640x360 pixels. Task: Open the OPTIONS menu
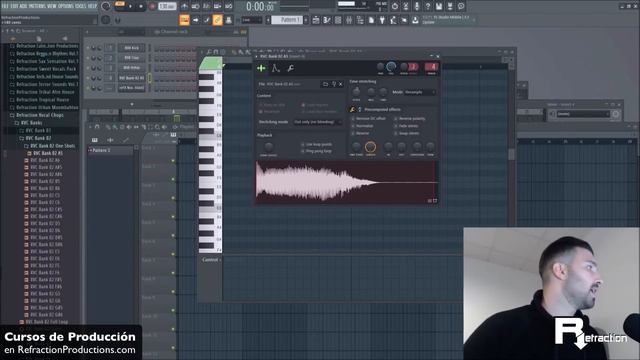[66, 6]
